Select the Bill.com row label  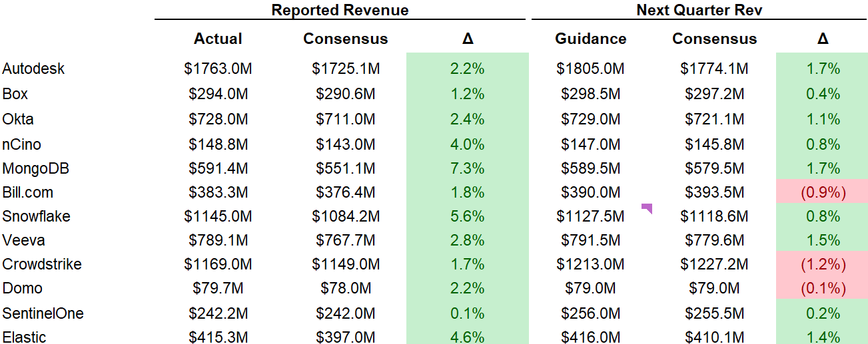[28, 192]
